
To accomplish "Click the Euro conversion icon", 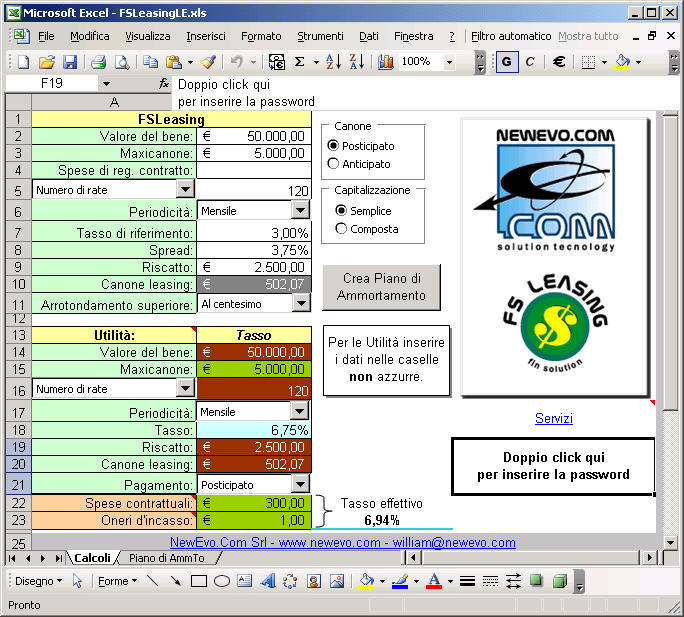I will coord(277,62).
